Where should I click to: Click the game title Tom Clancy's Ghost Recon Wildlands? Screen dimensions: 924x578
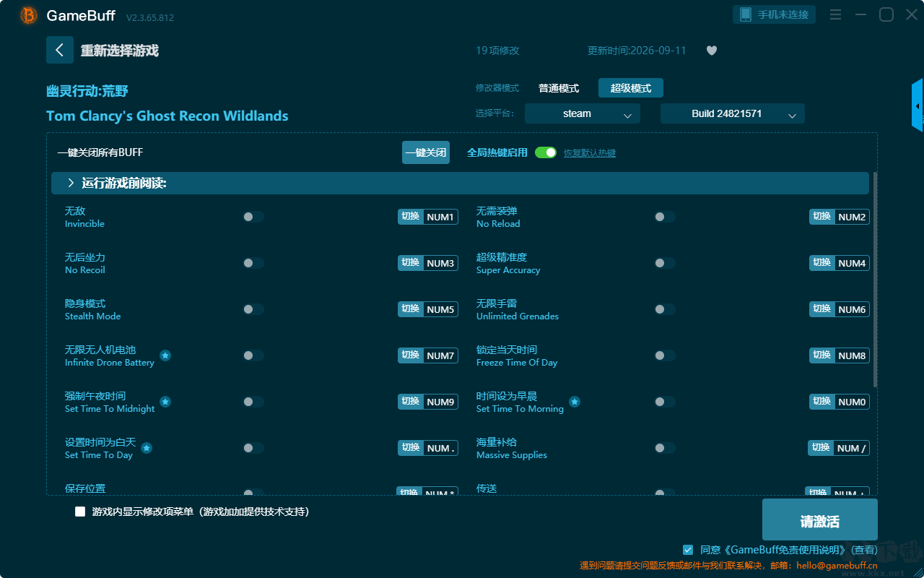[x=167, y=116]
